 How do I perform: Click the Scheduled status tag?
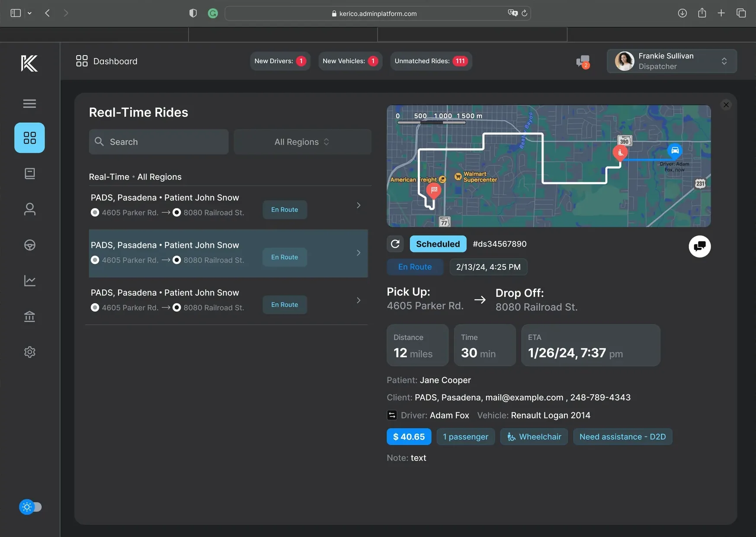[x=438, y=244]
